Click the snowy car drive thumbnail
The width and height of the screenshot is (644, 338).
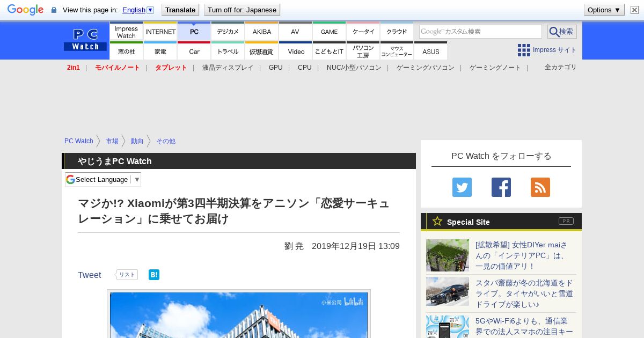448,291
